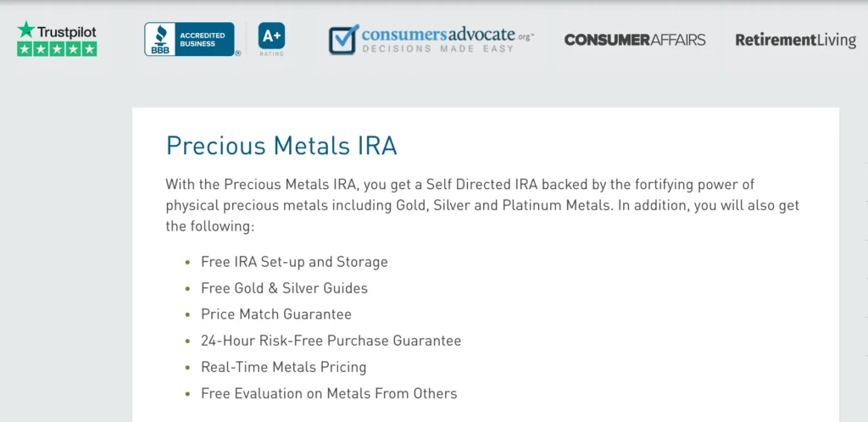
Task: Click the Price Match Guarantee bullet
Action: tap(276, 314)
